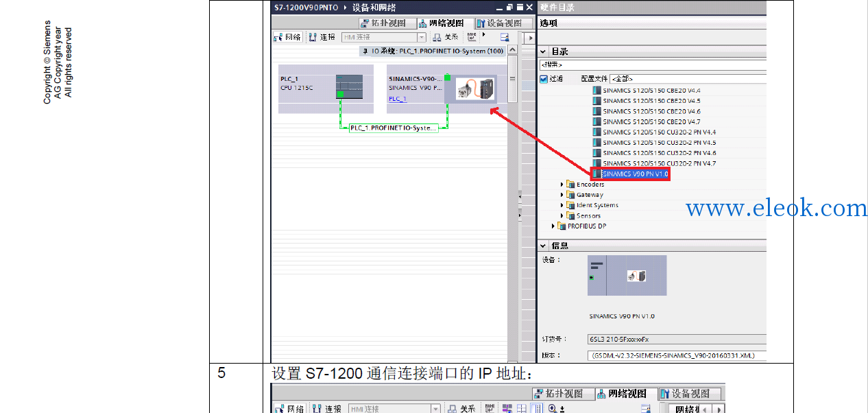
Task: Select SINAMICS S120/S150 CBE20 V4.5
Action: [647, 101]
